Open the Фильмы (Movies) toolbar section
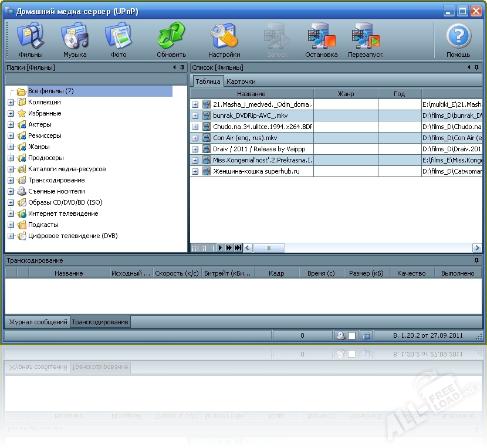 pyautogui.click(x=31, y=40)
